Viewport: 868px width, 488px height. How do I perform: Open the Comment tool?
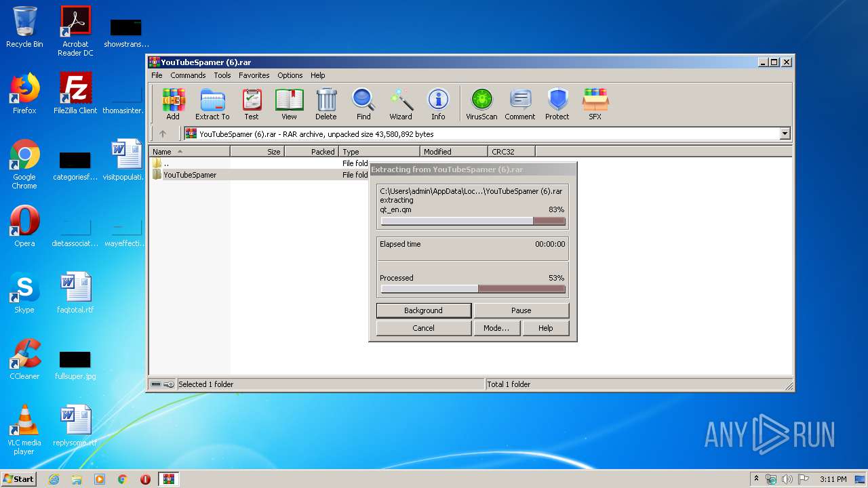coord(520,104)
